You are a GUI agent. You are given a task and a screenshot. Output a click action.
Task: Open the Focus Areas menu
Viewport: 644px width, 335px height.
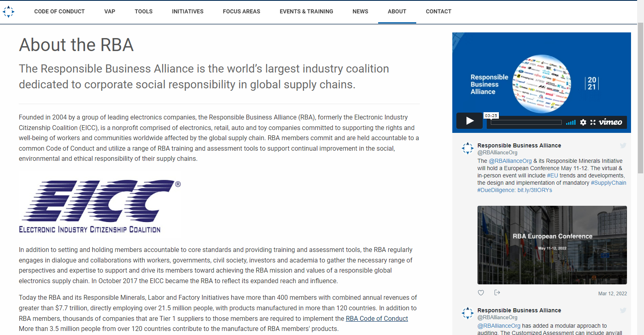click(x=242, y=11)
